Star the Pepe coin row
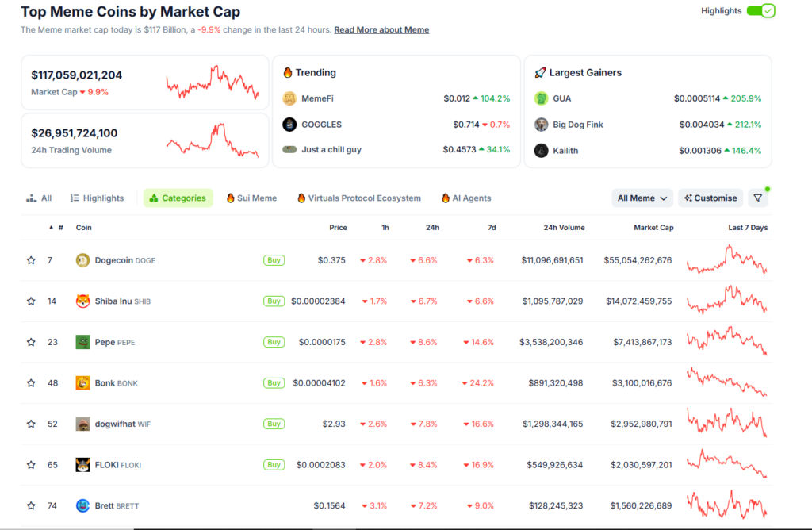The image size is (812, 530). 31,342
